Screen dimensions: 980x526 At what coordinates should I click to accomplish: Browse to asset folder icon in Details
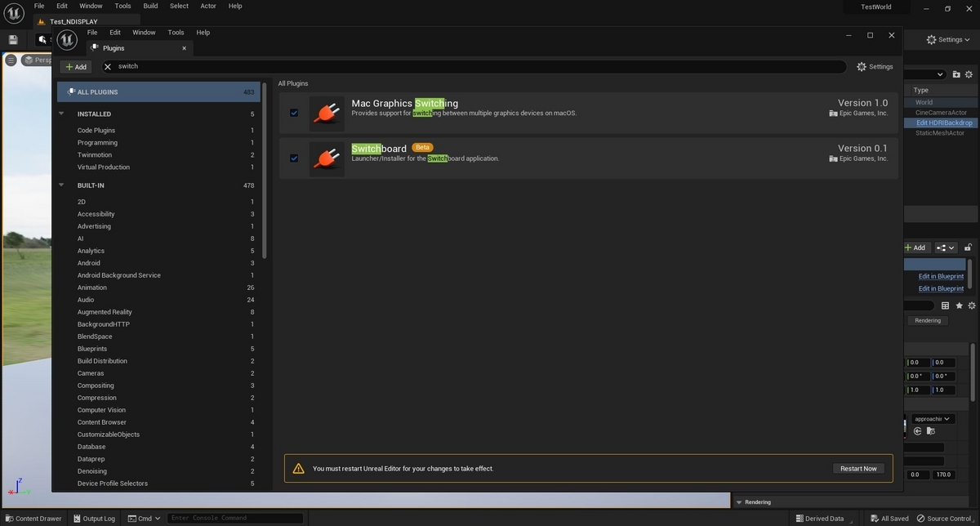930,431
